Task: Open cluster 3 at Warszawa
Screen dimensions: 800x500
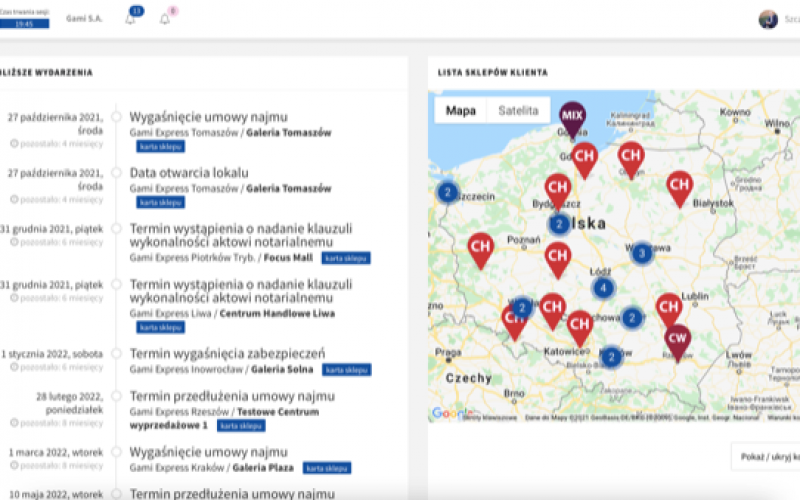Action: coord(642,253)
